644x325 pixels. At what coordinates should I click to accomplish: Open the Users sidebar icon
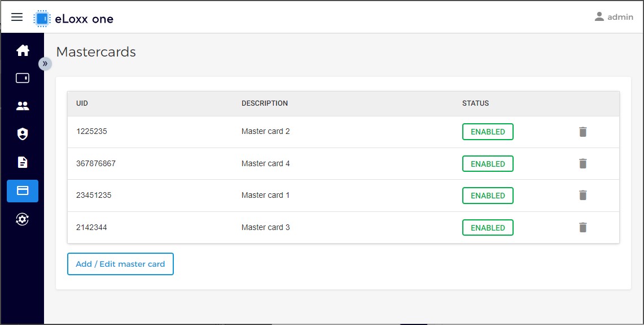(23, 106)
